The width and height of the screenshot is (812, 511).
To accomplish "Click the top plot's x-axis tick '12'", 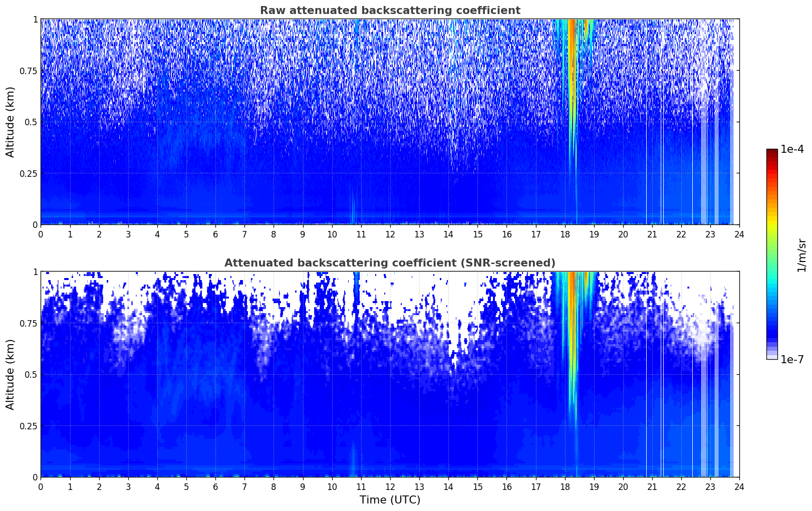I will pos(390,234).
